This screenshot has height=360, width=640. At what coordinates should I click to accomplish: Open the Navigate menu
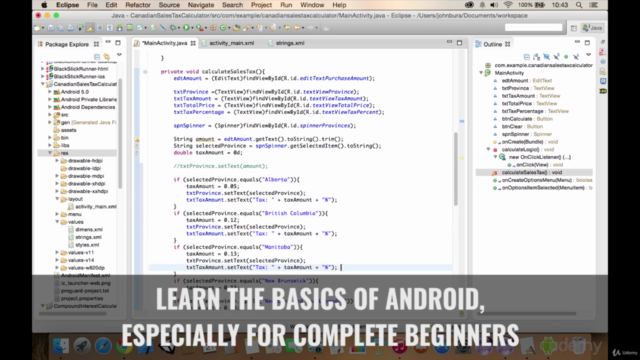click(201, 5)
